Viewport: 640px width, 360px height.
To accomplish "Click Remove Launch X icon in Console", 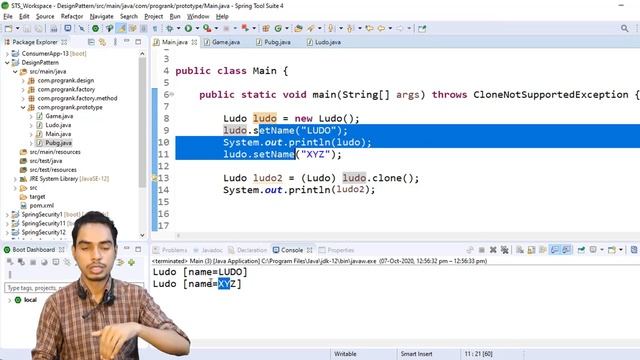I will click(x=493, y=250).
